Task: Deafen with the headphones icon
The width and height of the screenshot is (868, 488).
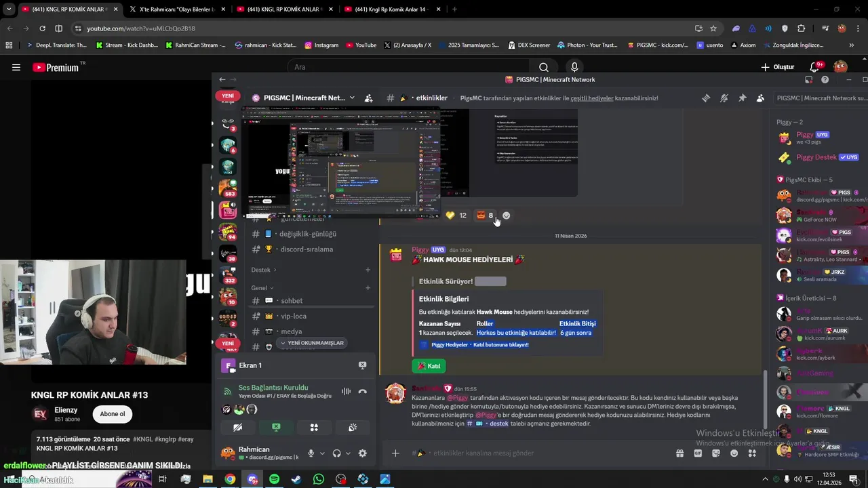Action: tap(336, 453)
